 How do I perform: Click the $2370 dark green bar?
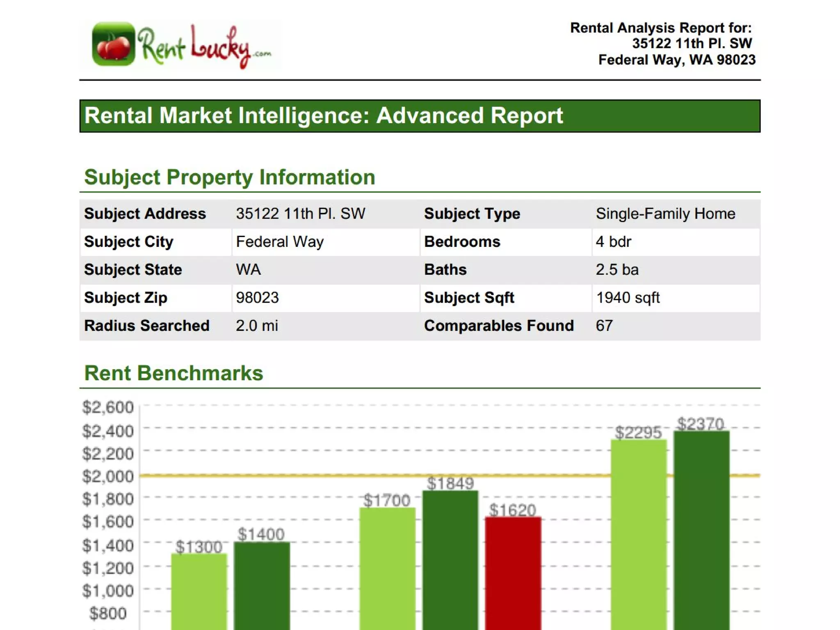[701, 529]
